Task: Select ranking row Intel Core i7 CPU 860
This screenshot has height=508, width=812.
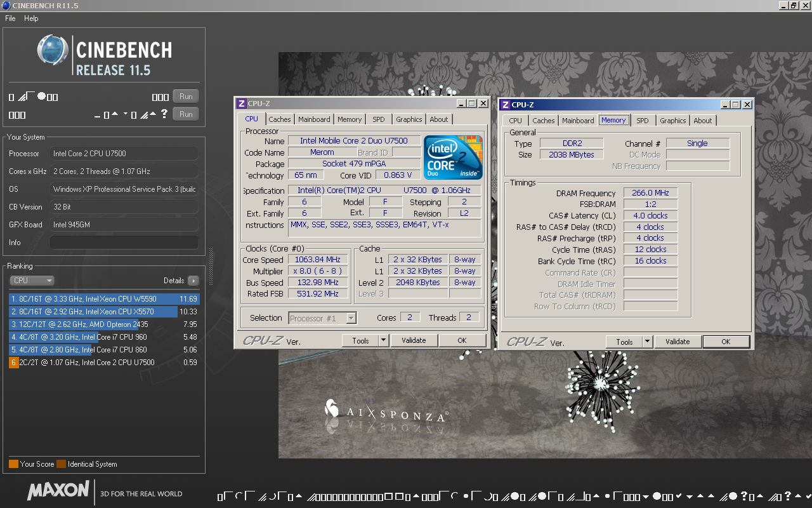Action: tap(104, 350)
